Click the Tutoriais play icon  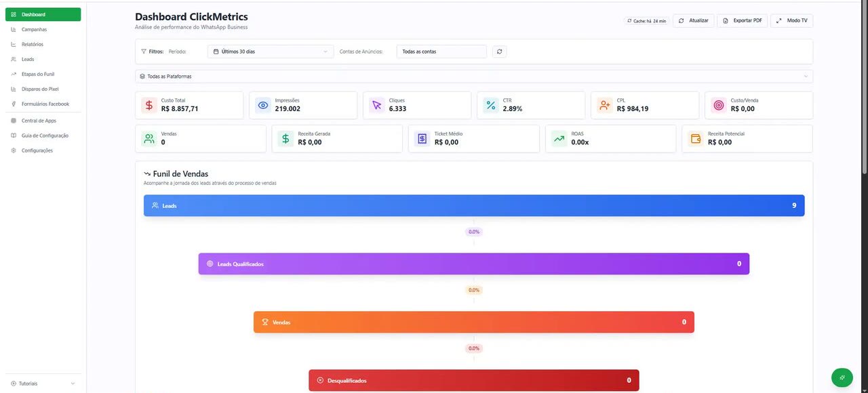point(14,384)
